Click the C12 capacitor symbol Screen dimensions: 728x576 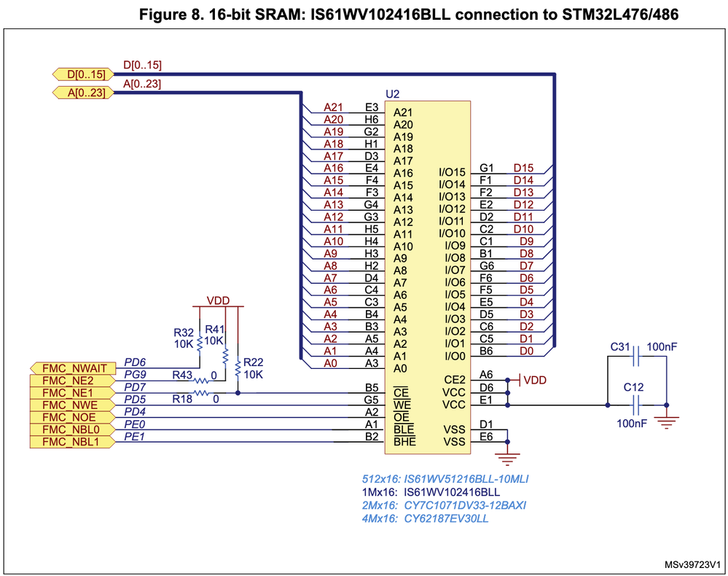636,405
